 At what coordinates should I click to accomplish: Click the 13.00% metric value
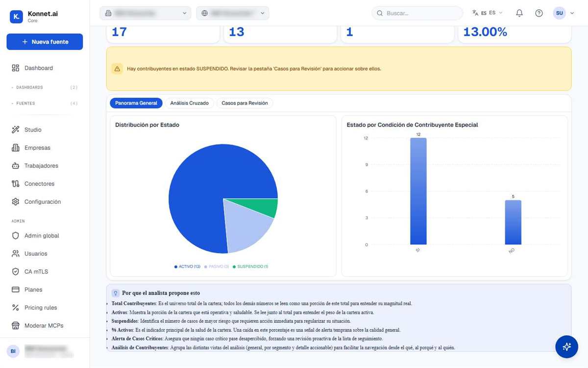[x=485, y=32]
